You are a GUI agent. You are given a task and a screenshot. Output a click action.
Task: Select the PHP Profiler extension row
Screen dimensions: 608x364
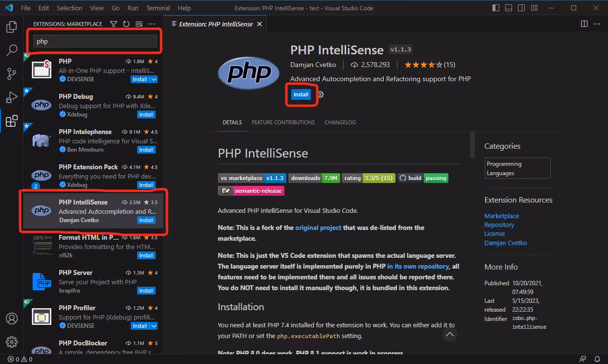tap(93, 317)
